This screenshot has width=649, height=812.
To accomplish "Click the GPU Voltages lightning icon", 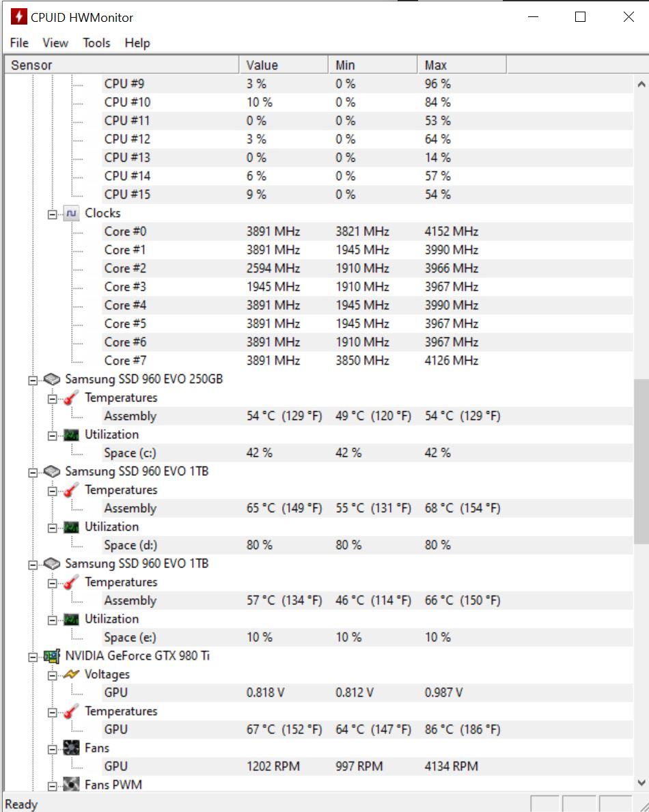I will pos(71,675).
